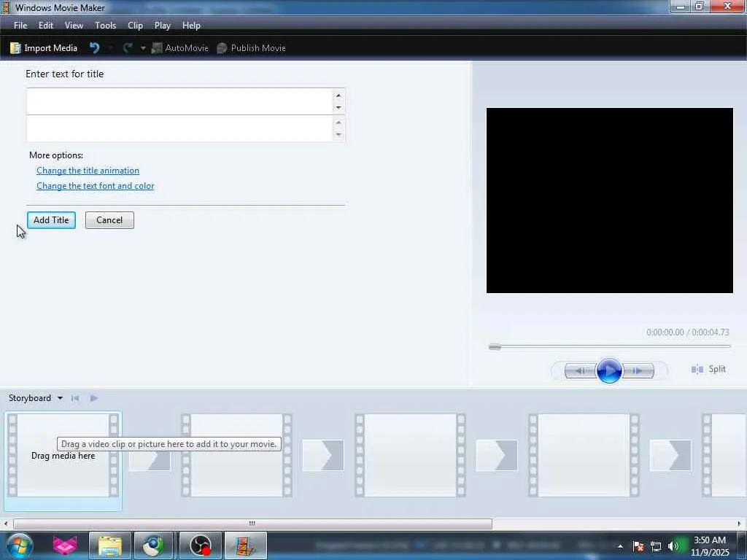The image size is (747, 560).
Task: Click the Undo arrow icon
Action: (94, 47)
